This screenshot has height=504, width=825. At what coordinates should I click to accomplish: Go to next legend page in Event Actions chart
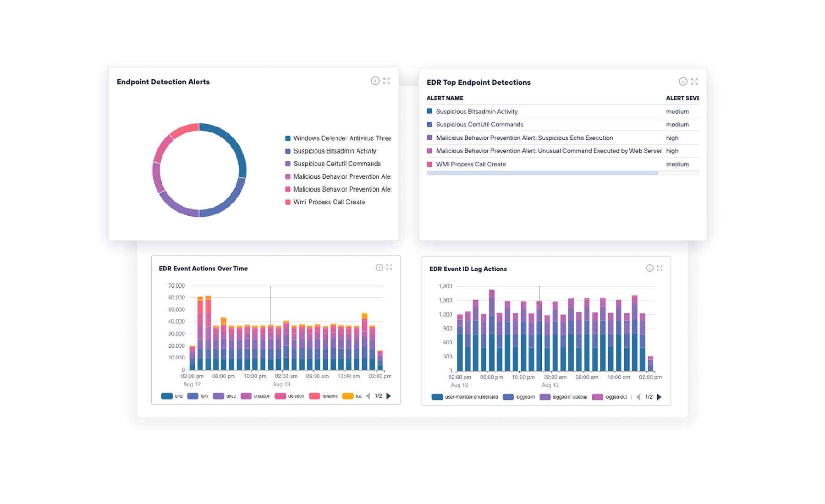pyautogui.click(x=389, y=396)
